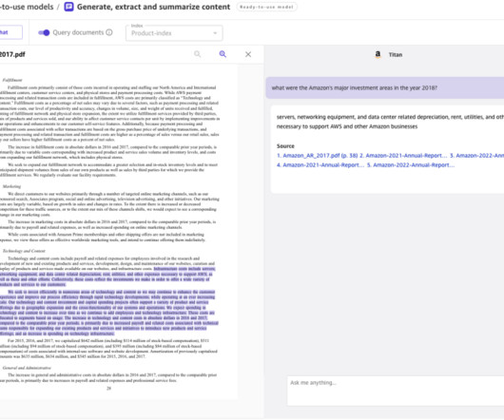
Task: Click the purple zoom in magnifier icon
Action: [223, 54]
